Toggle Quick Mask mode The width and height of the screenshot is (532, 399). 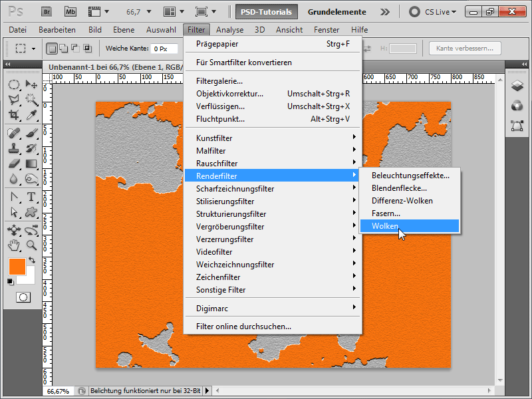coord(23,297)
